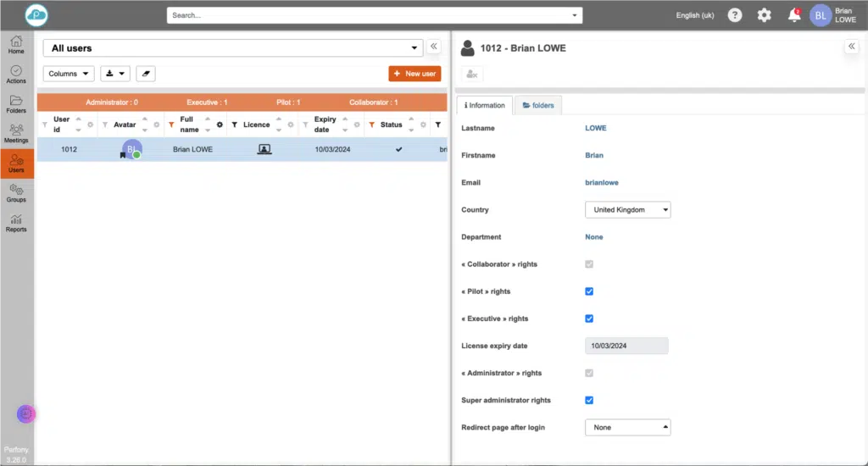Click the notification bell icon

point(793,15)
